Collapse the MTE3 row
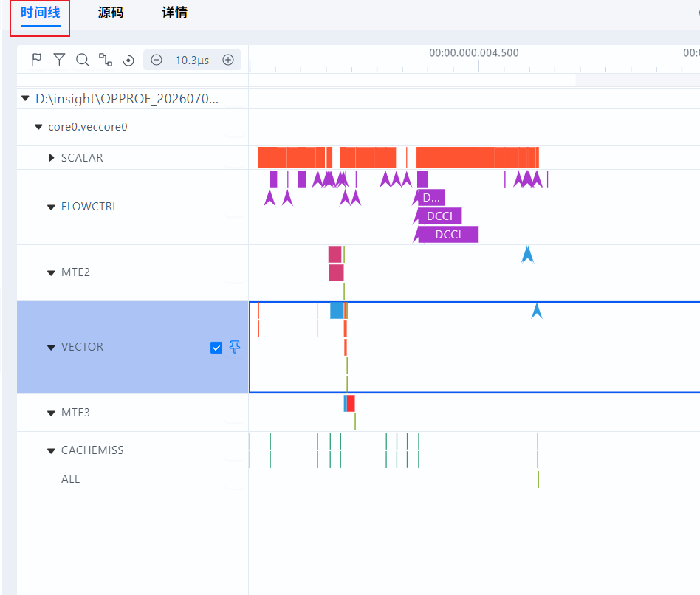700x595 pixels. 52,413
